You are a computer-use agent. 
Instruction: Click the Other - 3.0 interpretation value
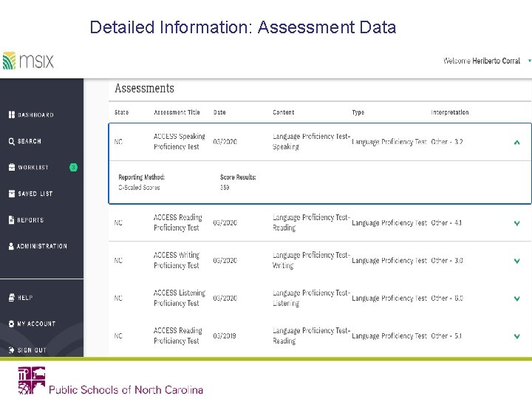point(447,261)
